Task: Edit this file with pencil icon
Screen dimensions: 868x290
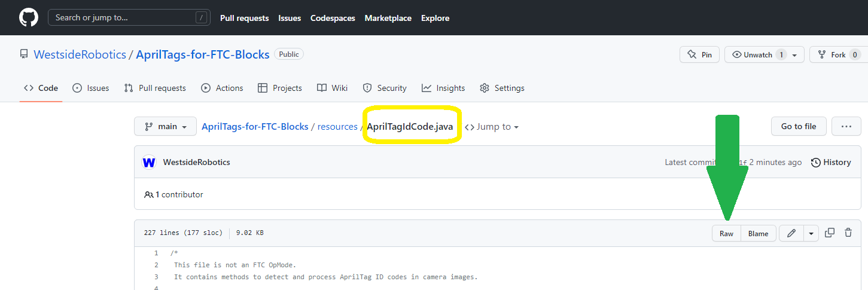Action: 791,233
